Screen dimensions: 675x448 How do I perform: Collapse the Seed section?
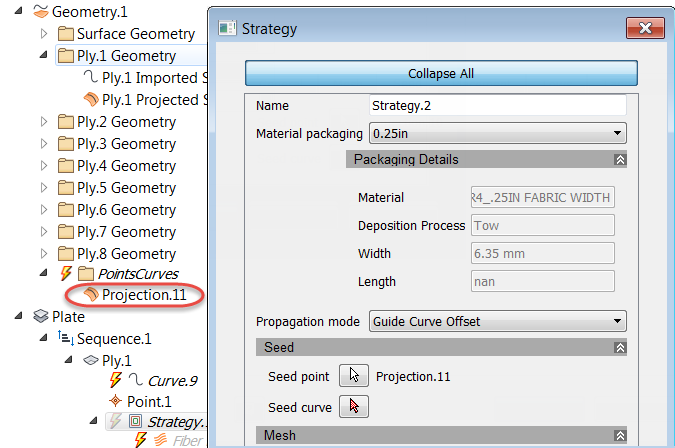tap(620, 348)
